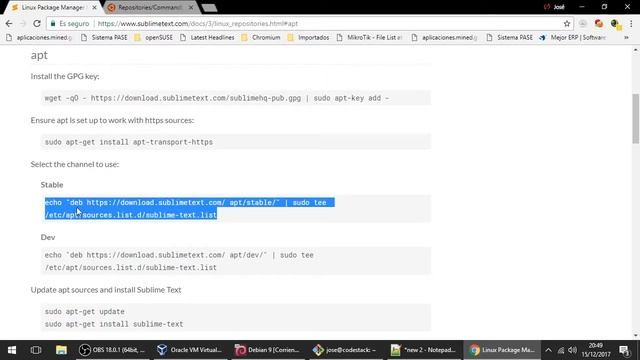
Task: Close the Repositories/Command tab
Action: click(x=191, y=7)
